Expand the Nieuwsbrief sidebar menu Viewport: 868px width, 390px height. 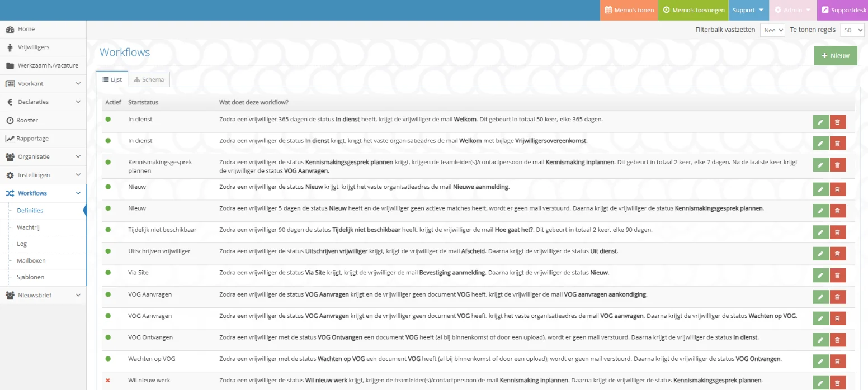point(43,295)
